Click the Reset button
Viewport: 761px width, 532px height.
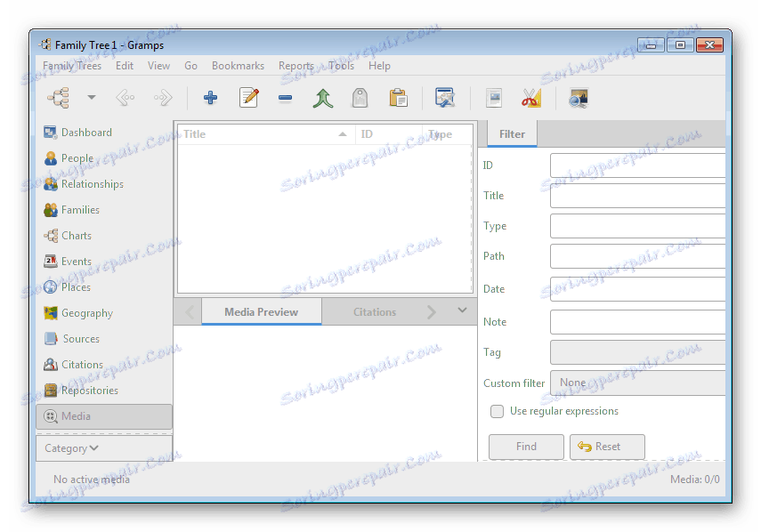point(607,447)
